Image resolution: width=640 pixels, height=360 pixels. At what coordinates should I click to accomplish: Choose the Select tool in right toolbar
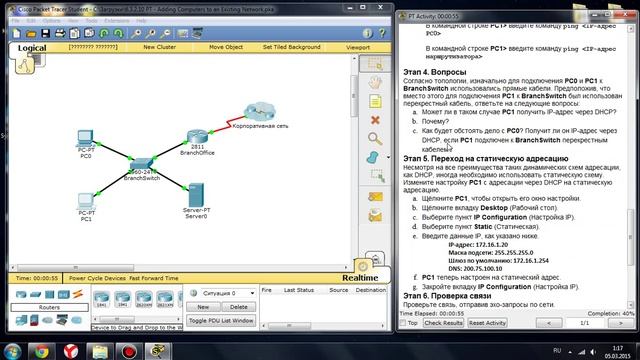click(x=375, y=64)
